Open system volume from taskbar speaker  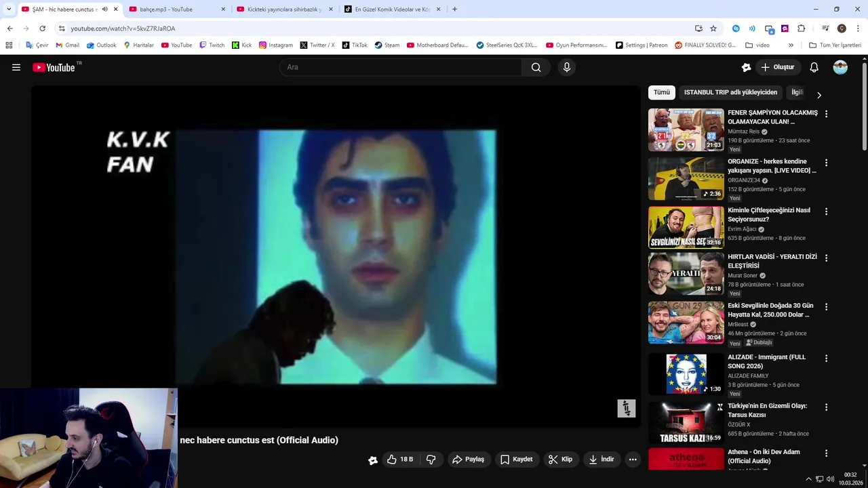coord(831,479)
